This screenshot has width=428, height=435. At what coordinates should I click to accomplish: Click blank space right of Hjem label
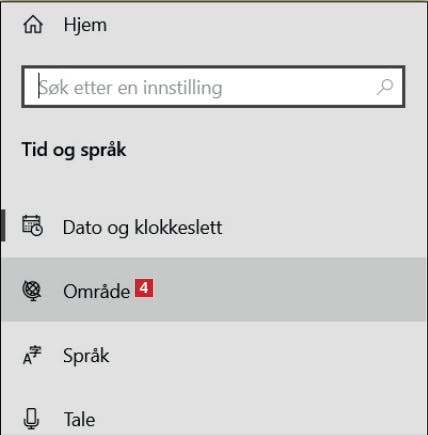[267, 25]
